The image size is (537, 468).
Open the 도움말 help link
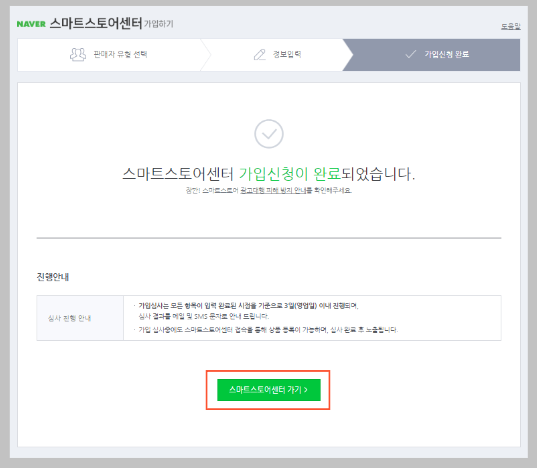(511, 26)
